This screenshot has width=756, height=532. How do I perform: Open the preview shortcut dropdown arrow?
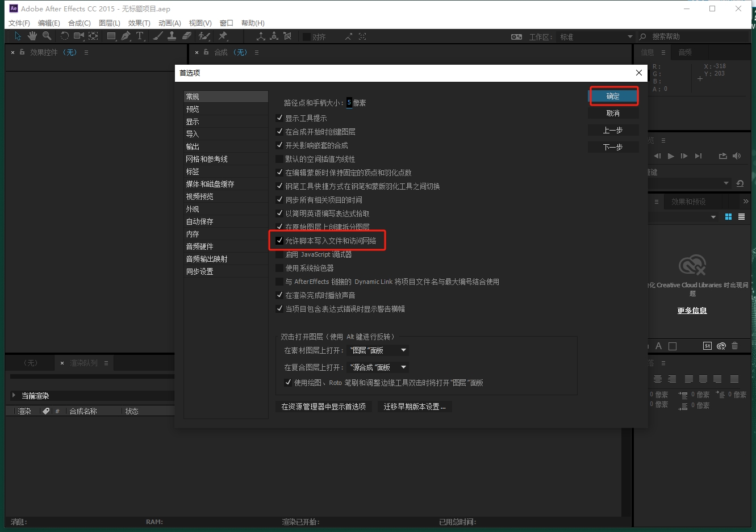(726, 183)
